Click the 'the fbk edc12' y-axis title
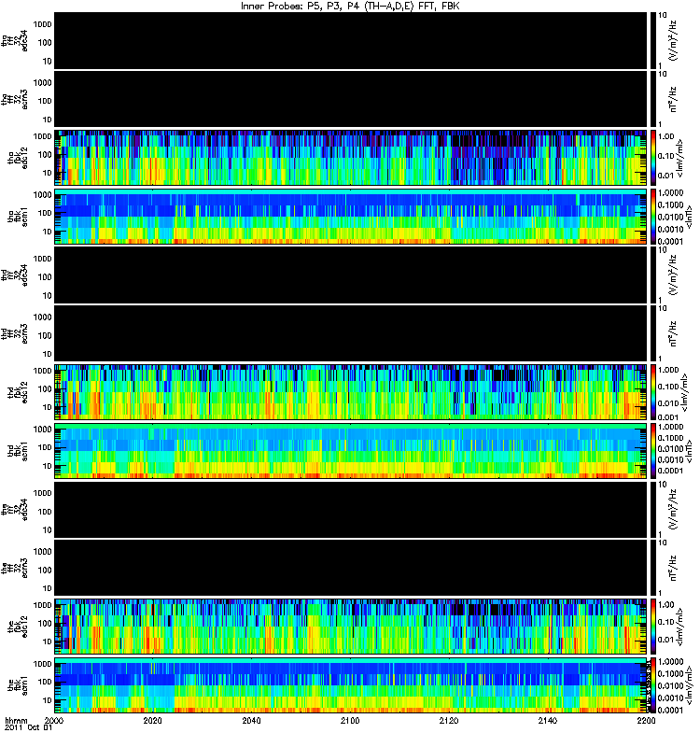This screenshot has height=747, width=700. [x=18, y=625]
